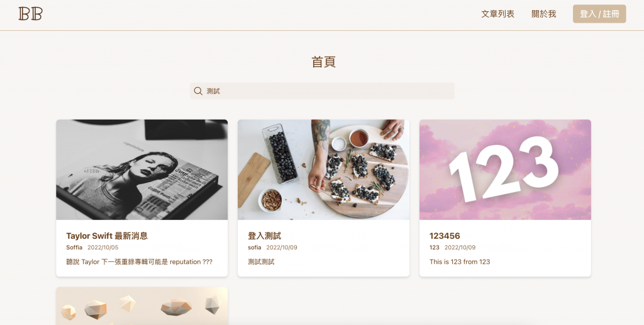
Task: Focus the search field containing 測試
Action: tap(322, 91)
